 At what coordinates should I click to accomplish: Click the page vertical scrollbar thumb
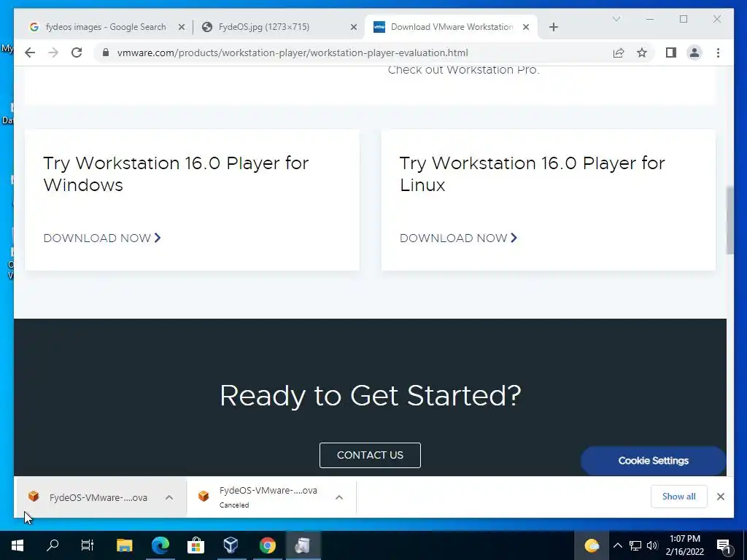(729, 220)
